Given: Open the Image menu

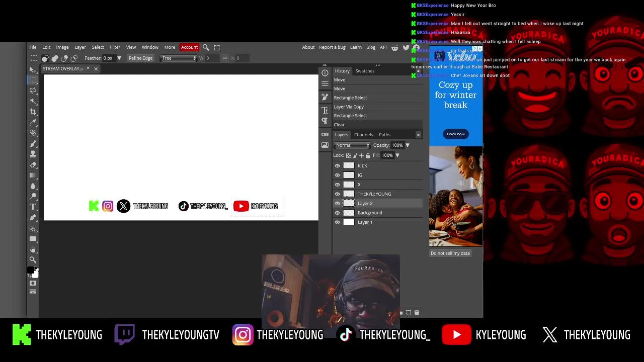Looking at the screenshot, I should pyautogui.click(x=62, y=47).
